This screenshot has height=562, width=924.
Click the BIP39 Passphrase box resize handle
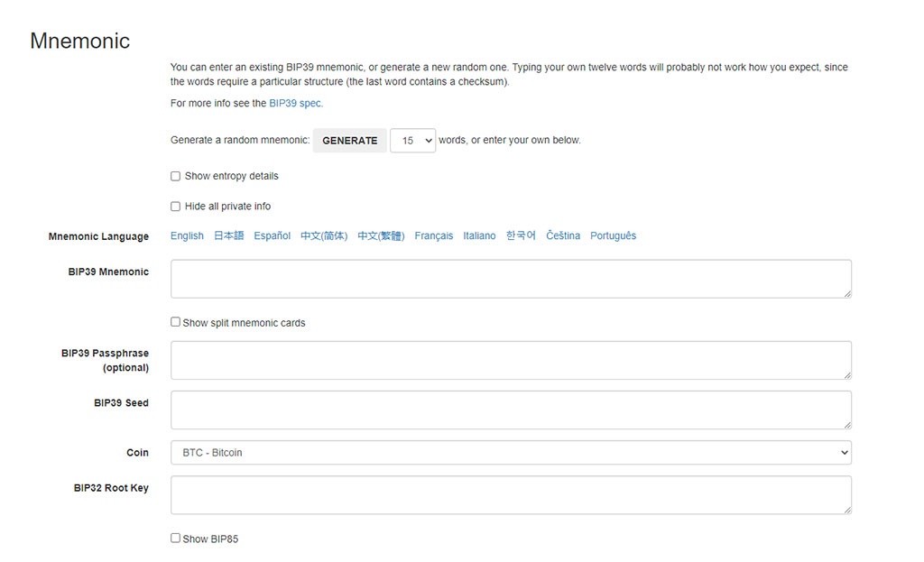click(847, 375)
